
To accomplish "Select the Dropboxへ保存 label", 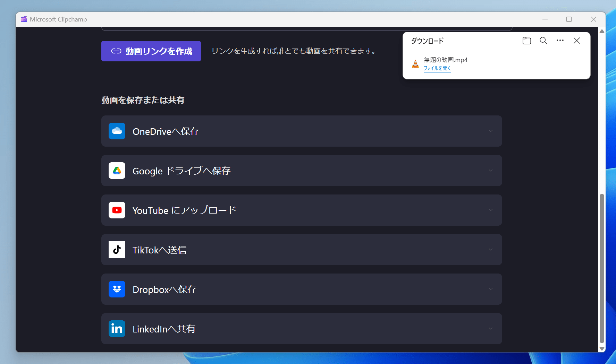I will 164,289.
